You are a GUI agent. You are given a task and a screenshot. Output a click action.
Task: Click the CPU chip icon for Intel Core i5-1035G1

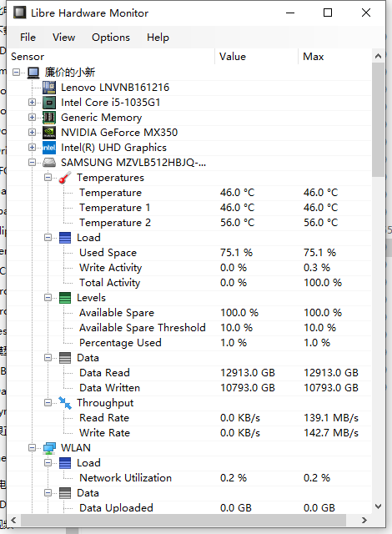(x=49, y=103)
